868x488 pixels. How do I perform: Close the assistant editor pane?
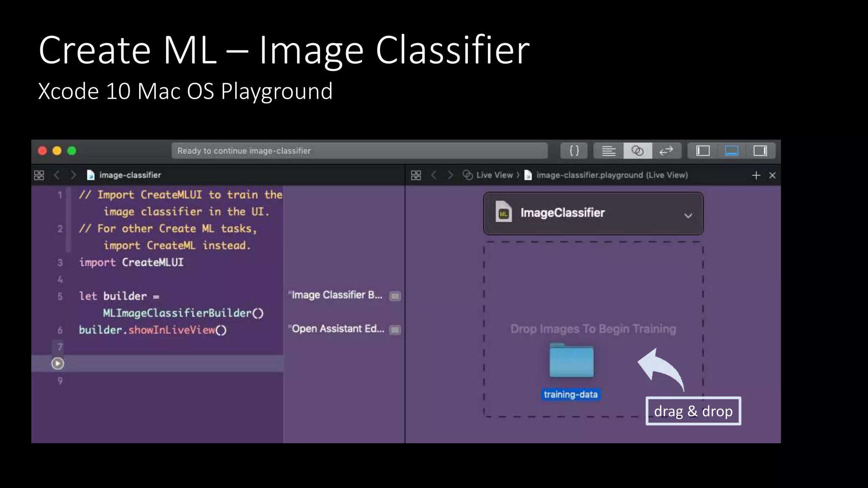coord(773,175)
